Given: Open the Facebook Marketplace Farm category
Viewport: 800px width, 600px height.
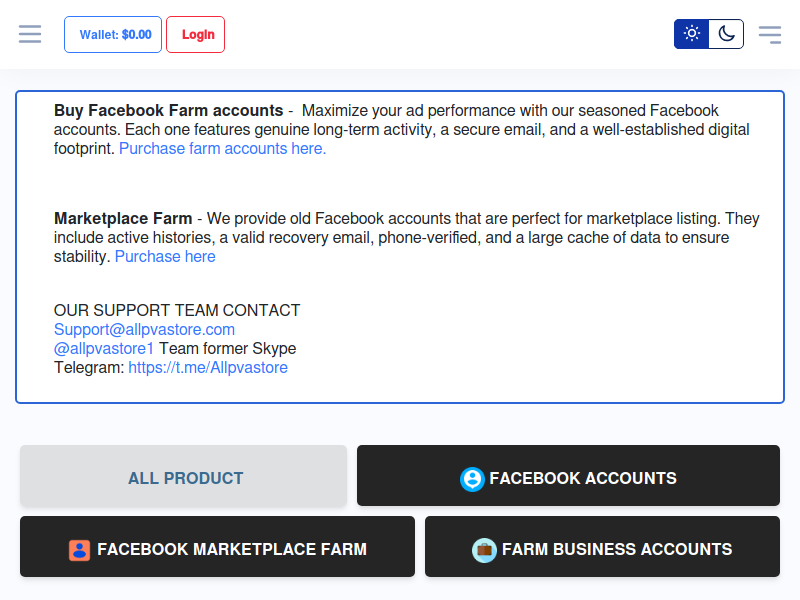Looking at the screenshot, I should click(231, 549).
